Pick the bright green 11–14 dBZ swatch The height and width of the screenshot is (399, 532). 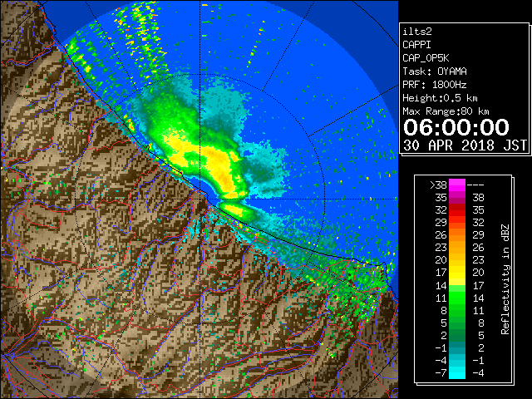tap(457, 298)
